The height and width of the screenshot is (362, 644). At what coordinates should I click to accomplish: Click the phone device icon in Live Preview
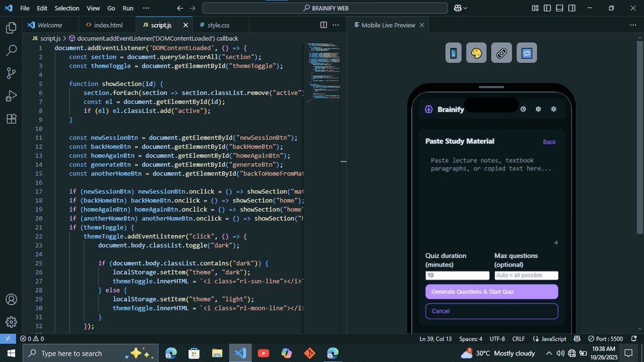click(453, 53)
